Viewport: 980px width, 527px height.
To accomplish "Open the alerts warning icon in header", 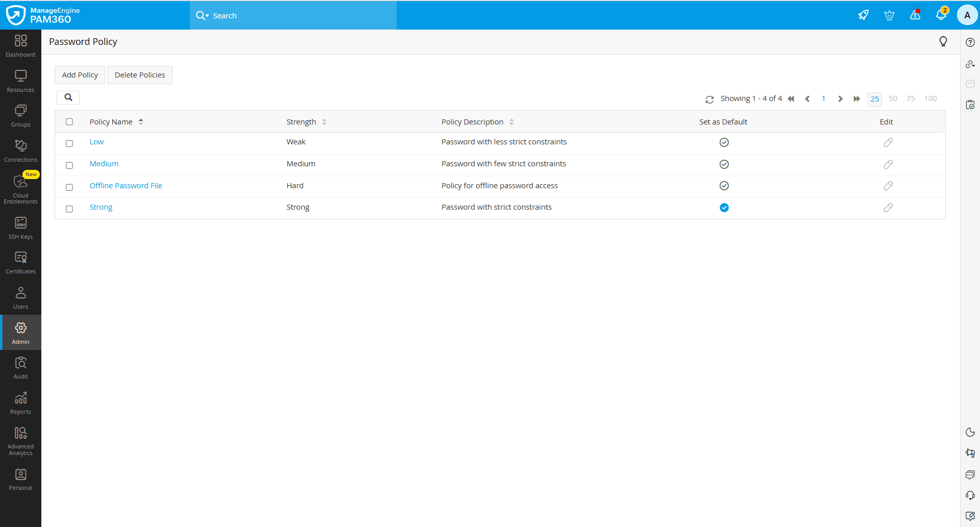I will [915, 15].
